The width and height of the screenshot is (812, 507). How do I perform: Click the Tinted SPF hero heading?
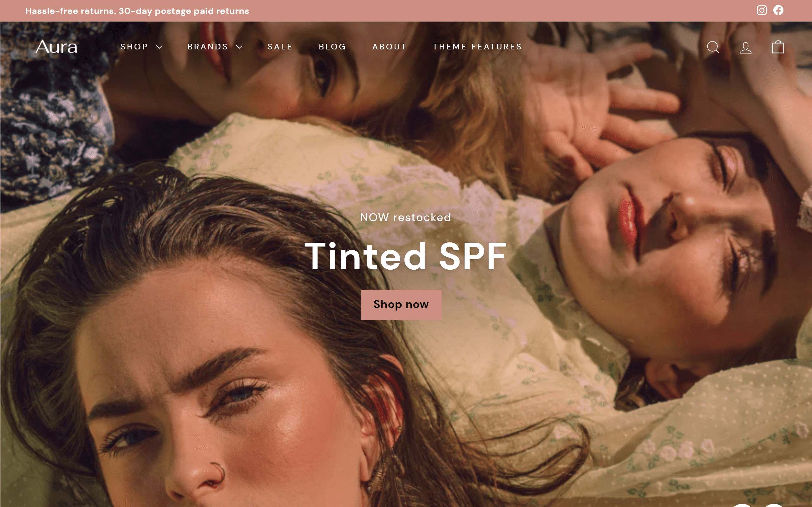pos(406,257)
